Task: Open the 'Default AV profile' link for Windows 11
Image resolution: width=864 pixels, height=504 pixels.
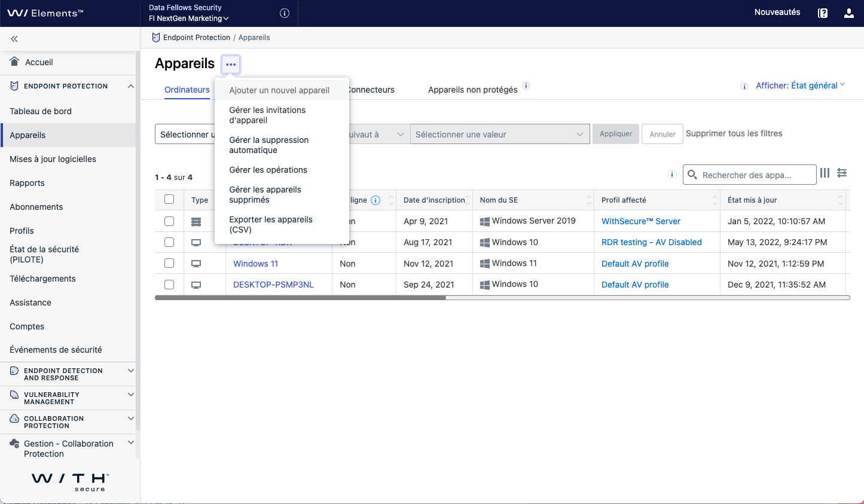Action: click(x=635, y=264)
